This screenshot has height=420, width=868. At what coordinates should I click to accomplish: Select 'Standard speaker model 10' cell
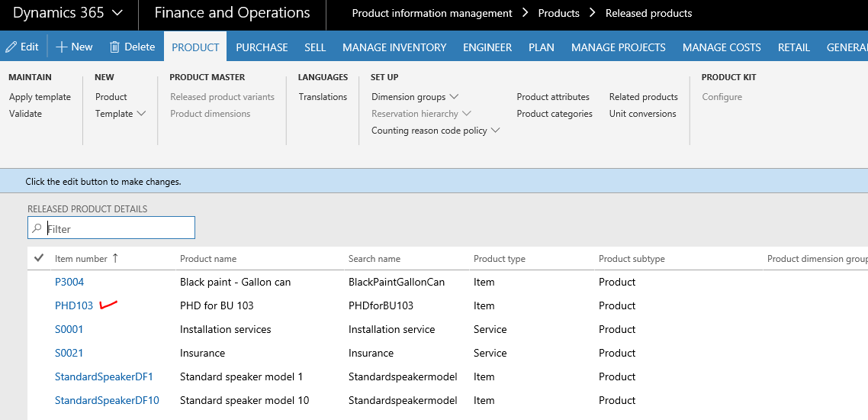coord(245,401)
